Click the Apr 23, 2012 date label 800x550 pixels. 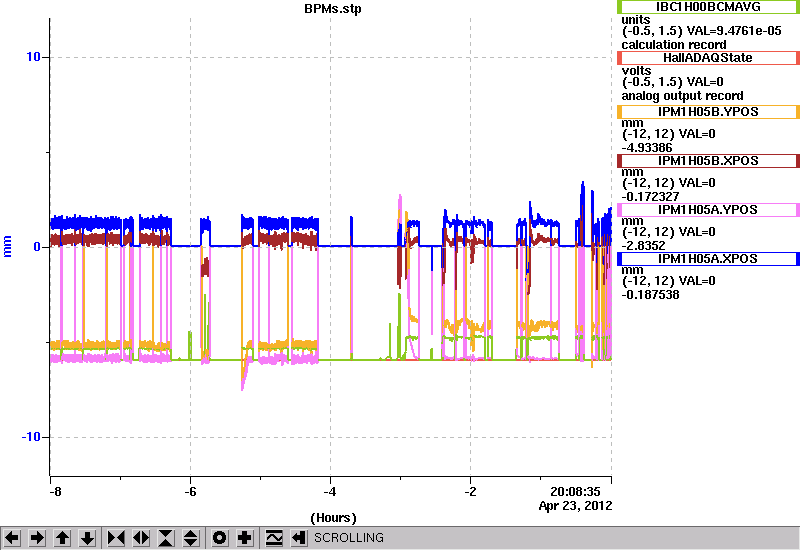pyautogui.click(x=575, y=506)
